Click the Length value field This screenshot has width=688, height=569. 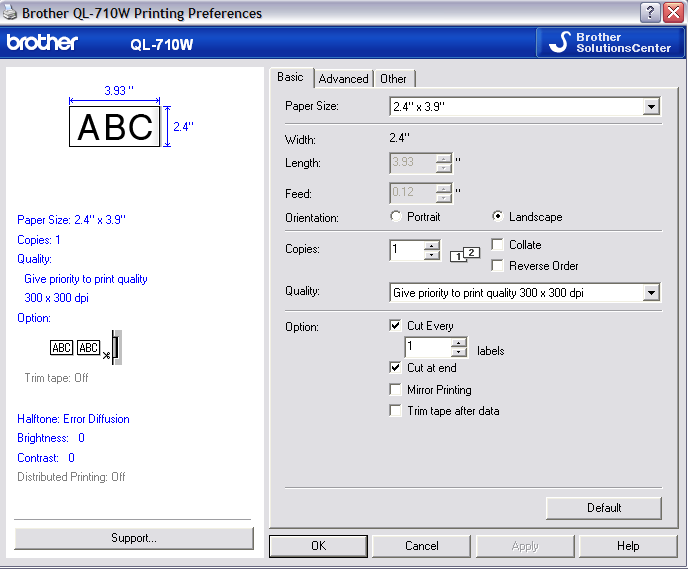tap(413, 163)
